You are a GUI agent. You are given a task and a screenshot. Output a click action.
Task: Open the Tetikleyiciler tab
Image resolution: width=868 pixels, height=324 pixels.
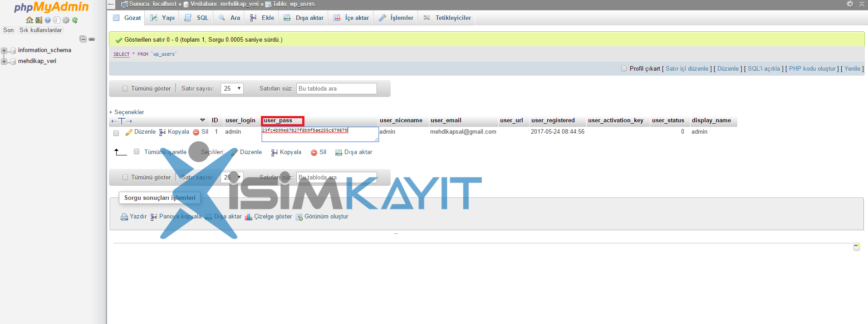[x=447, y=18]
